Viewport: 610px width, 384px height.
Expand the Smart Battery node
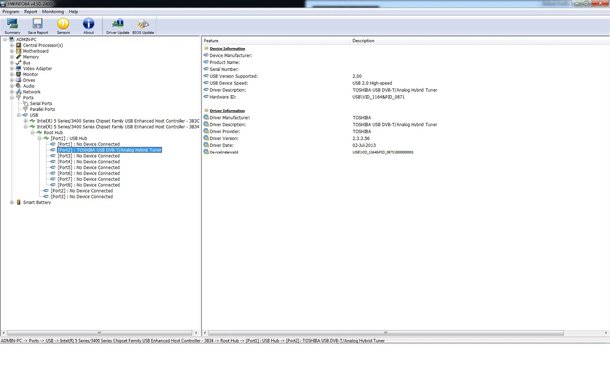pos(12,202)
